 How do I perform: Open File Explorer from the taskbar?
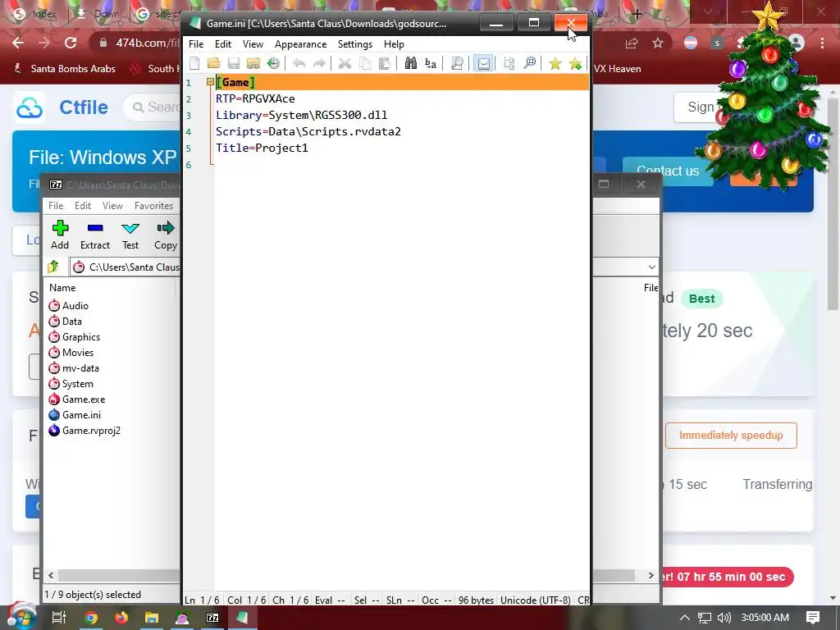(x=152, y=618)
